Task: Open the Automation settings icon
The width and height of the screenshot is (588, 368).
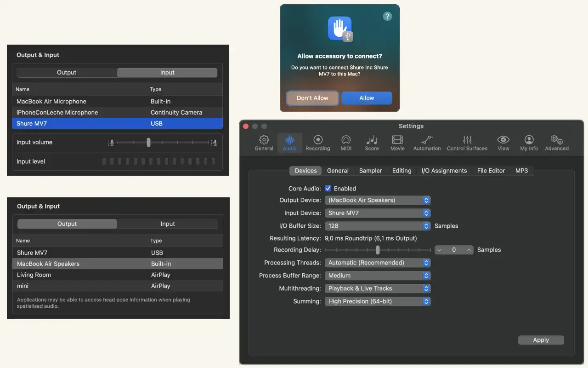Action: point(427,142)
